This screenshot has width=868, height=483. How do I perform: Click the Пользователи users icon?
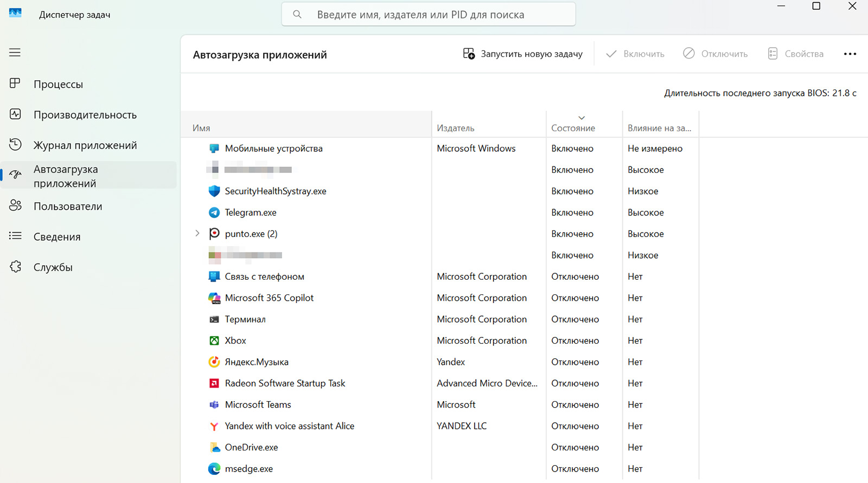point(15,205)
